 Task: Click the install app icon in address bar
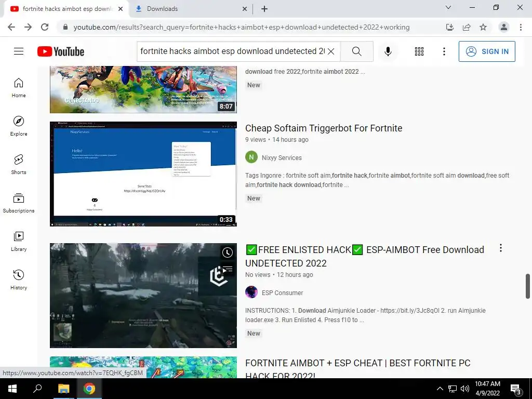[450, 27]
